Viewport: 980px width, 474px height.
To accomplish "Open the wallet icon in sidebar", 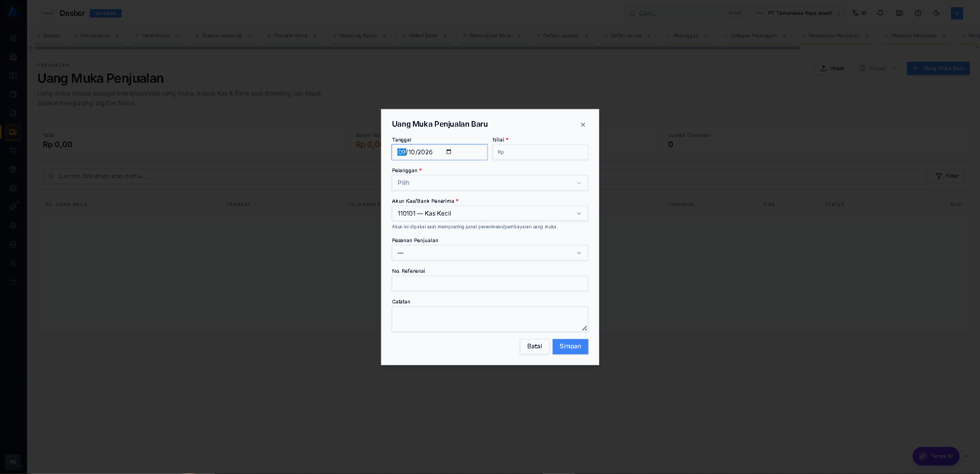I will click(x=13, y=94).
